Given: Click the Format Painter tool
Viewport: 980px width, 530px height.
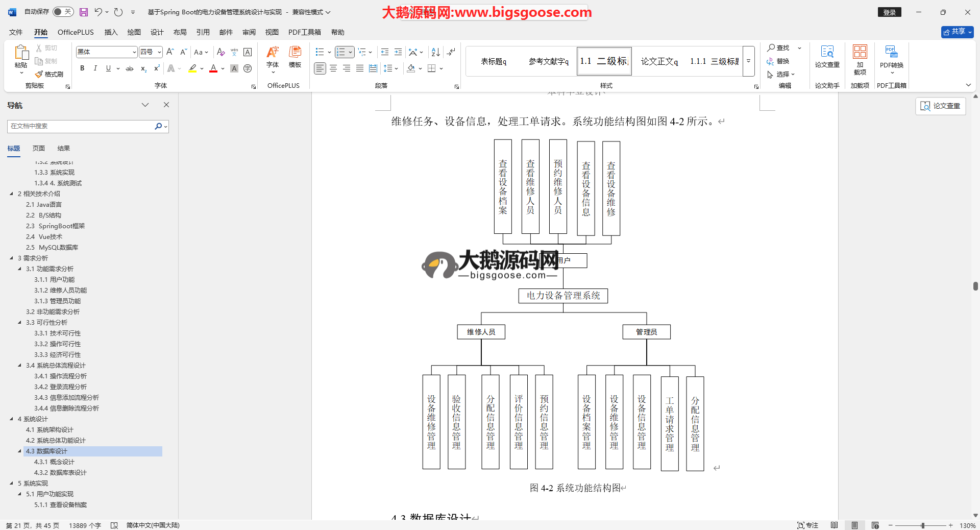Looking at the screenshot, I should [x=49, y=75].
